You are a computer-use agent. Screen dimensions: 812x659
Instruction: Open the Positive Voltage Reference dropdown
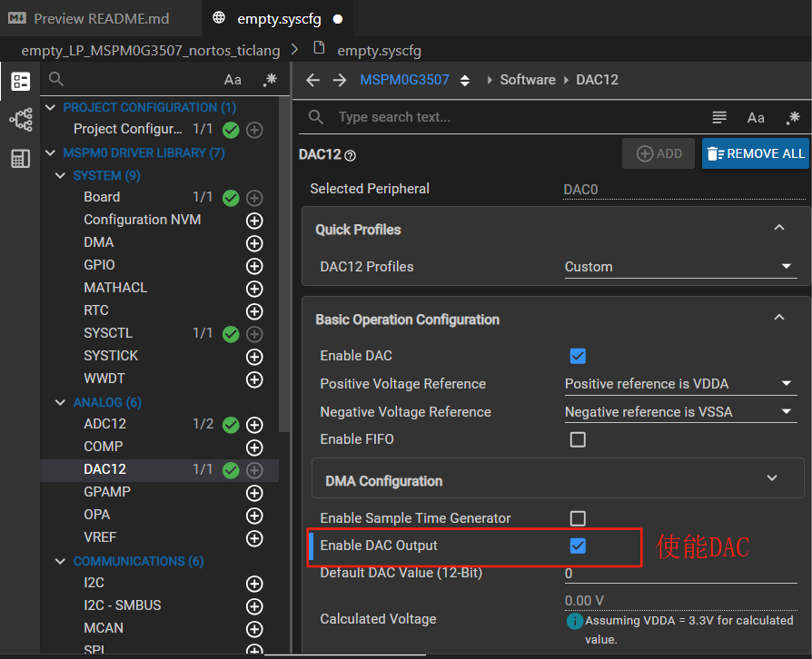pos(680,384)
